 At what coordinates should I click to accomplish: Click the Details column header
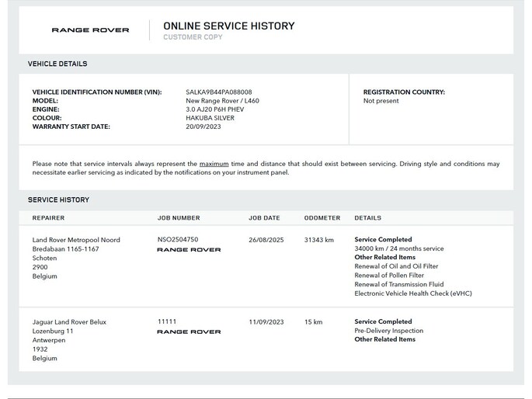pos(367,218)
